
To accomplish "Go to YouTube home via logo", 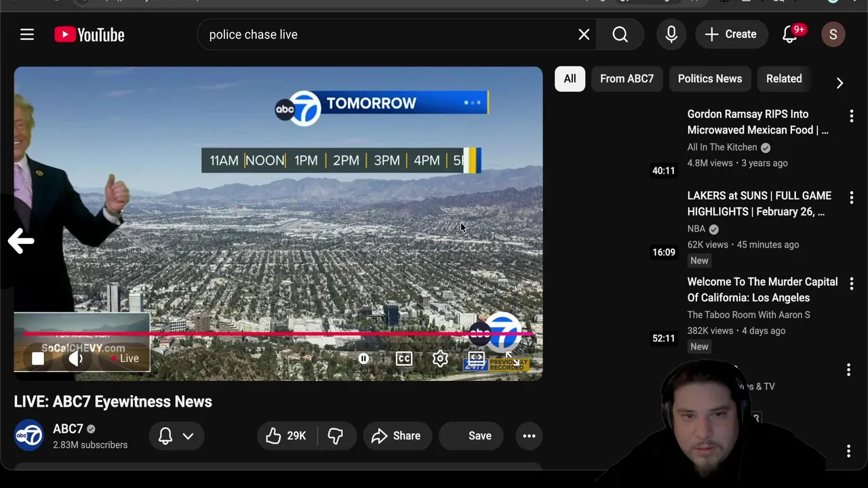I will pyautogui.click(x=90, y=35).
